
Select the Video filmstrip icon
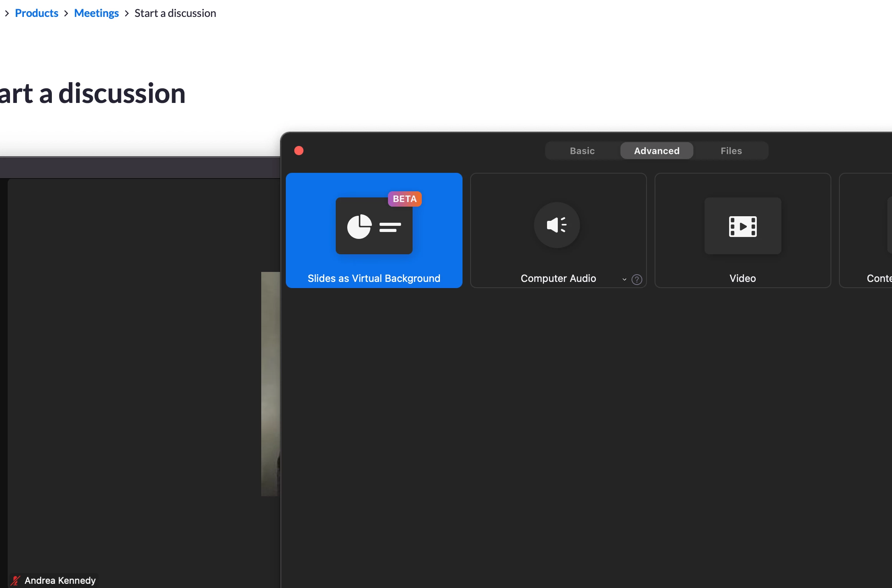743,226
